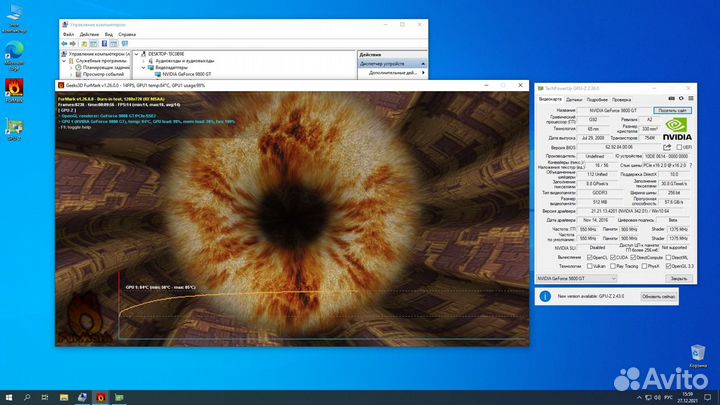Image resolution: width=720 pixels, height=405 pixels.
Task: Click the NVIDIA logo in GPU-Z
Action: click(677, 129)
